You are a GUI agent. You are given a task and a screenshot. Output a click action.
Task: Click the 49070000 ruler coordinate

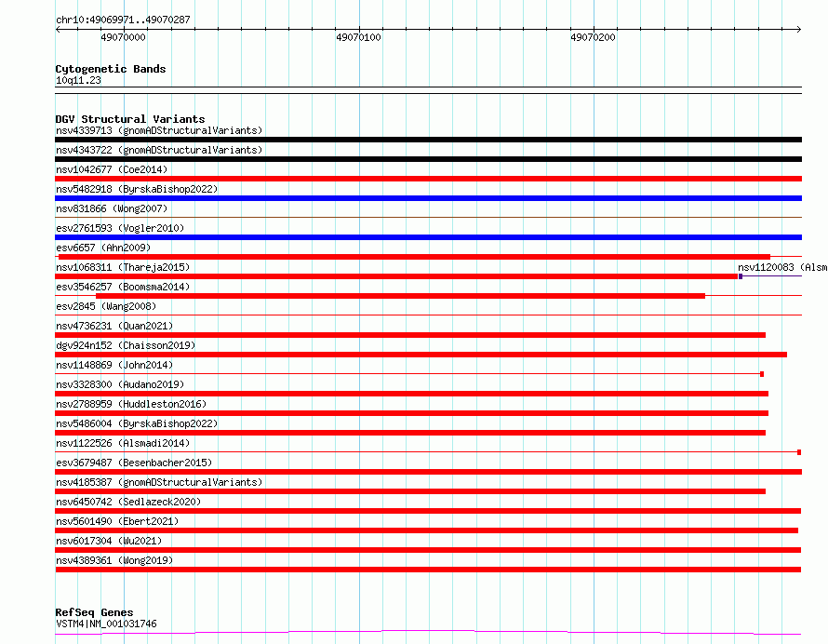(x=123, y=37)
